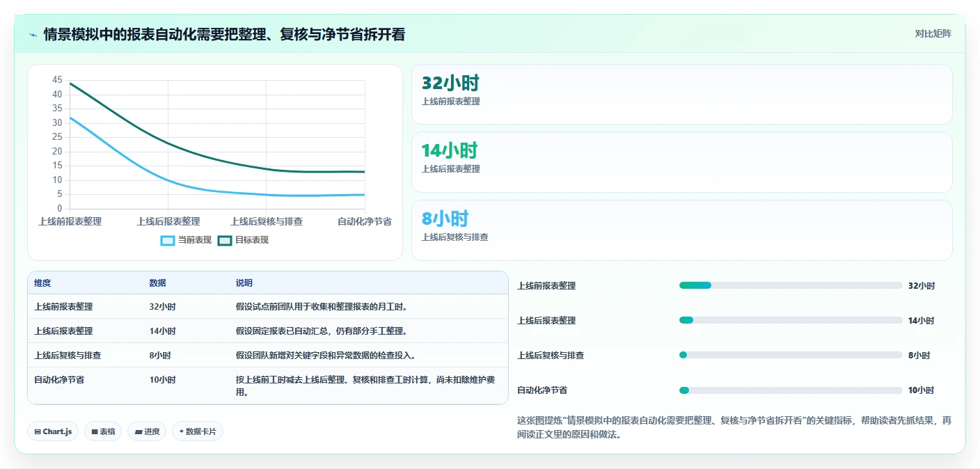Click the 对比矩阵 label in header
This screenshot has height=469, width=980.
click(933, 33)
